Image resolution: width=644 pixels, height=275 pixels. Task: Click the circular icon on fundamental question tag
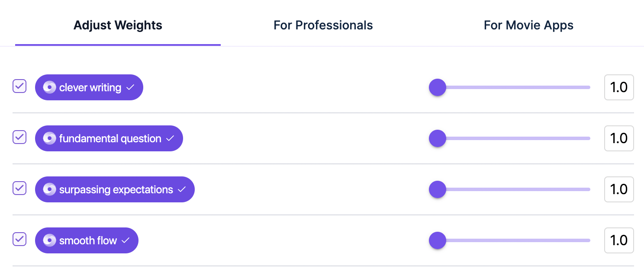pos(49,138)
